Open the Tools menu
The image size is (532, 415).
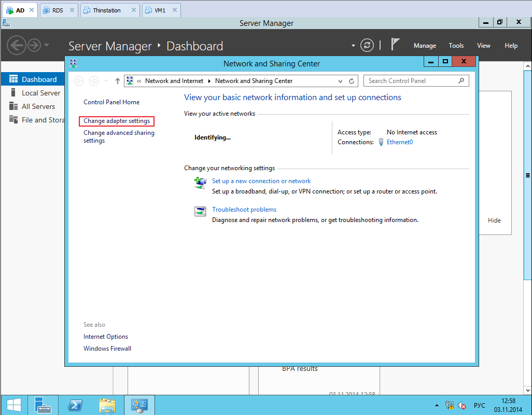(x=456, y=46)
